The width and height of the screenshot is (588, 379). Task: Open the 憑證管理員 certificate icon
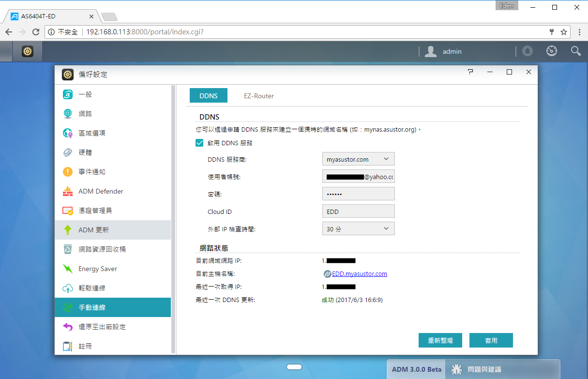[x=68, y=211]
